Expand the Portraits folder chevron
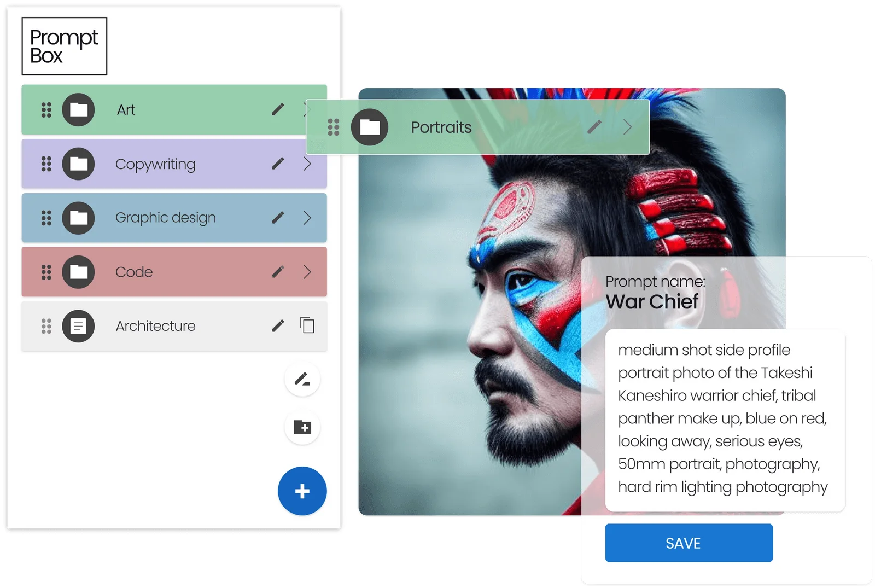 tap(627, 127)
